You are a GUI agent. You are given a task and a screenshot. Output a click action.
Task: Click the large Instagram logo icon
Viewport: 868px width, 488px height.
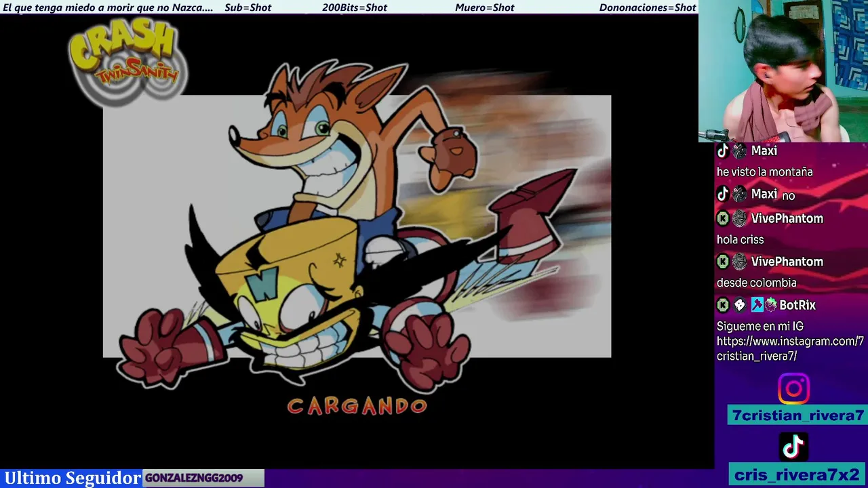793,389
